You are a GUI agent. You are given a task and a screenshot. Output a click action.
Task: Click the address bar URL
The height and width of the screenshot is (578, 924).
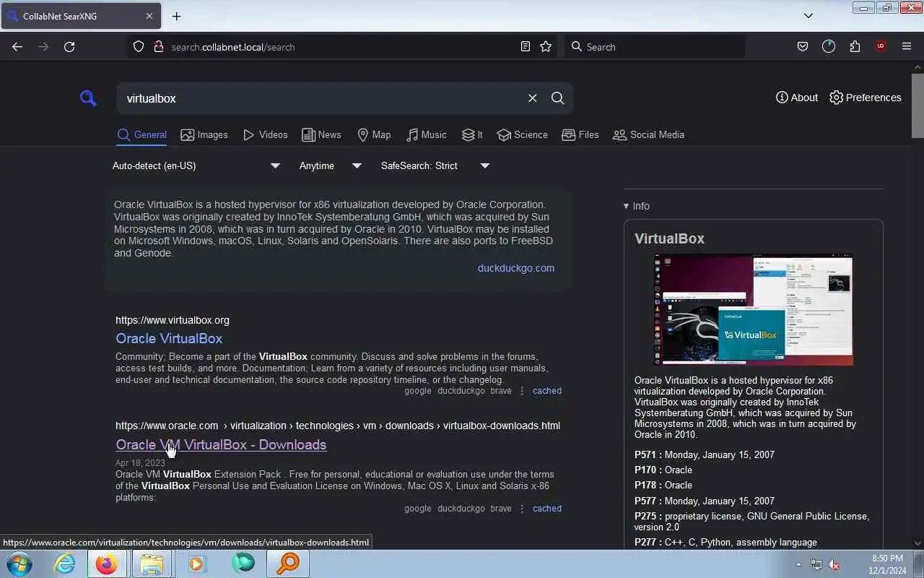[x=233, y=47]
